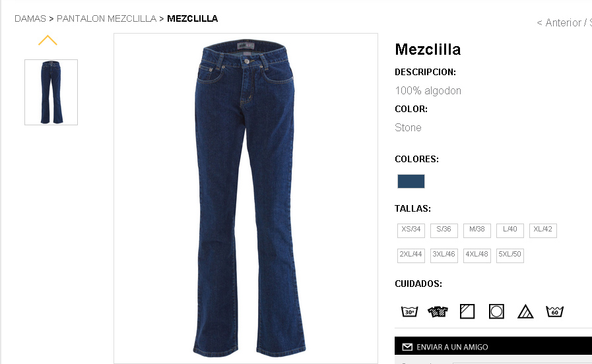The height and width of the screenshot is (364, 592).
Task: Open the small jeans thumbnail image
Action: (51, 92)
